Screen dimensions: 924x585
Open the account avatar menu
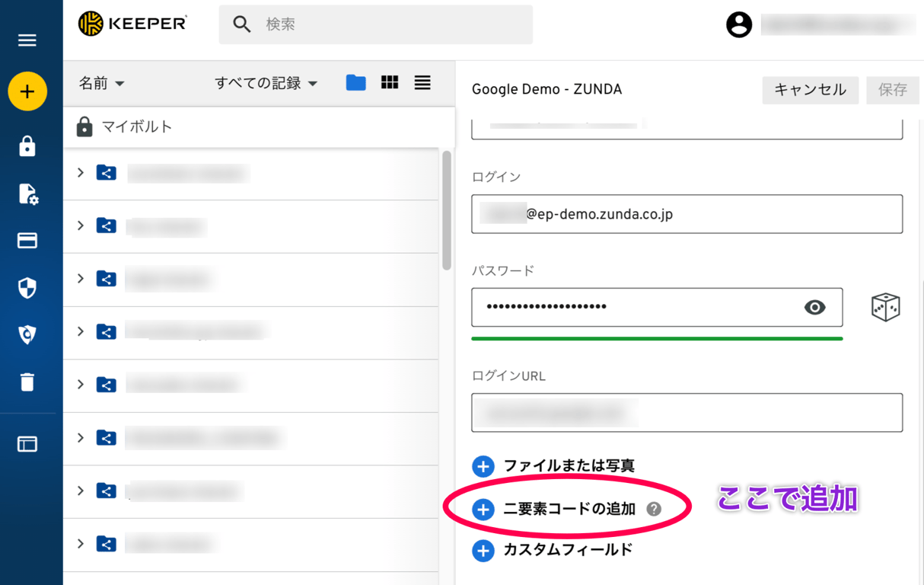pos(738,24)
